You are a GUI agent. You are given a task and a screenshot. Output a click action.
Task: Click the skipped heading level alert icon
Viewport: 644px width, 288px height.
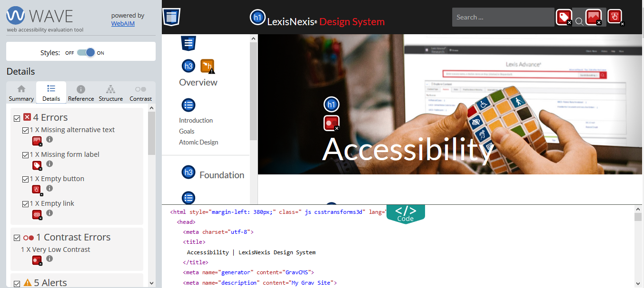[208, 67]
